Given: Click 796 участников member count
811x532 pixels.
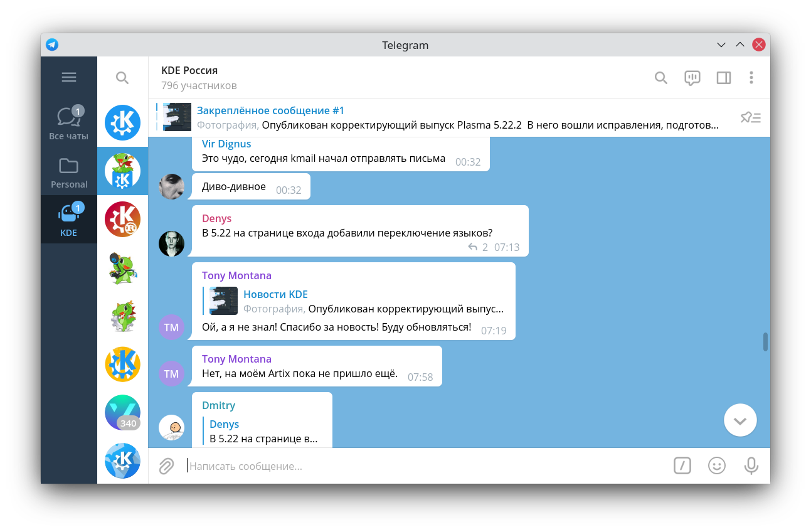Looking at the screenshot, I should coord(199,85).
